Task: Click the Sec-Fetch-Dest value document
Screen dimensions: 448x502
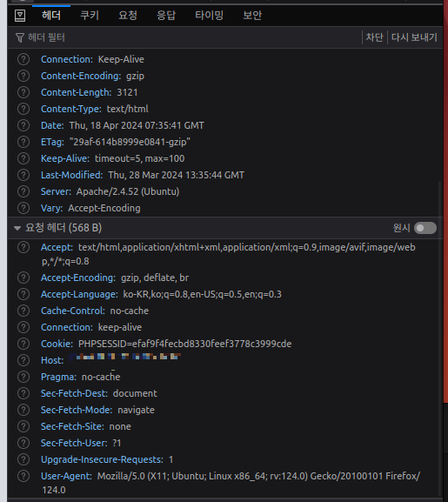Action: [135, 393]
